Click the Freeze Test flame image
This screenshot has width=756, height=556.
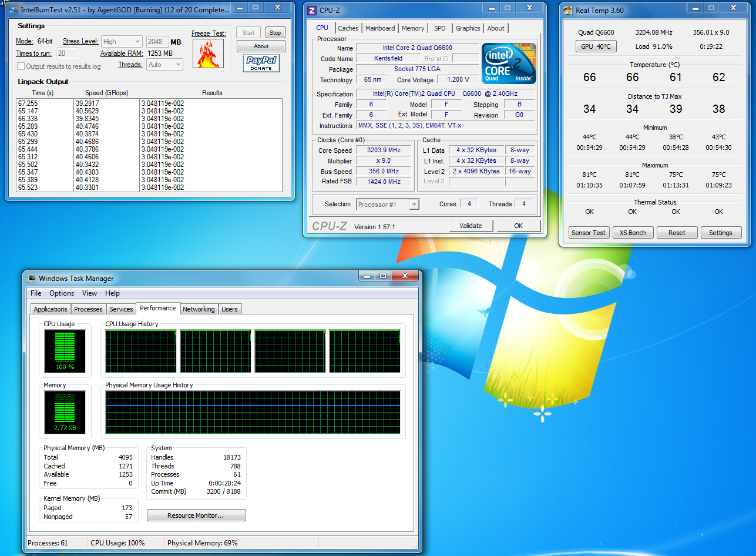click(209, 53)
